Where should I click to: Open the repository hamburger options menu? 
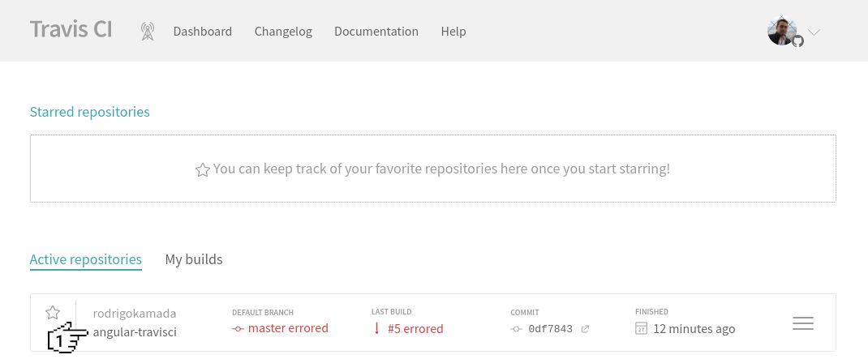tap(803, 324)
